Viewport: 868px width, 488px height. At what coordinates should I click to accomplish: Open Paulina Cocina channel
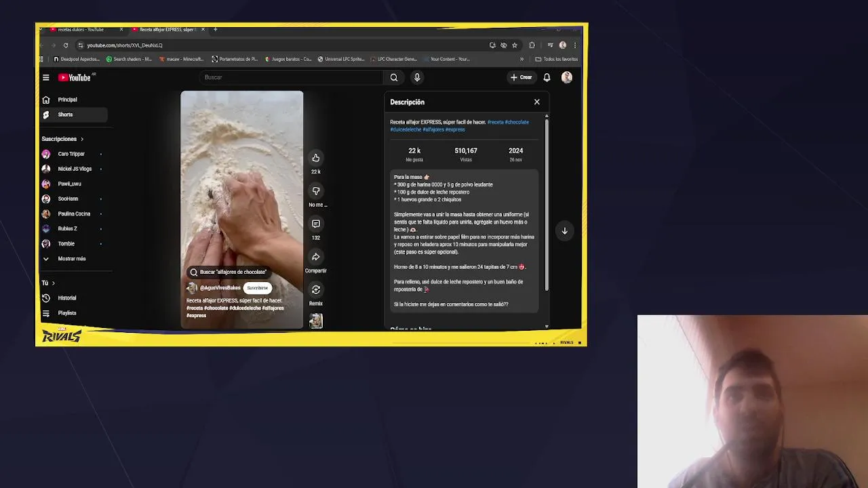(x=73, y=213)
